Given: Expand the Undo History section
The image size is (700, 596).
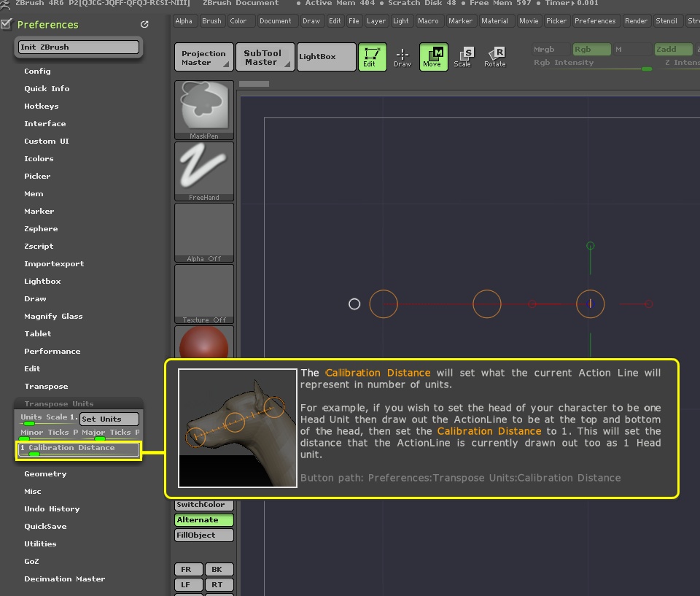Looking at the screenshot, I should (x=52, y=508).
